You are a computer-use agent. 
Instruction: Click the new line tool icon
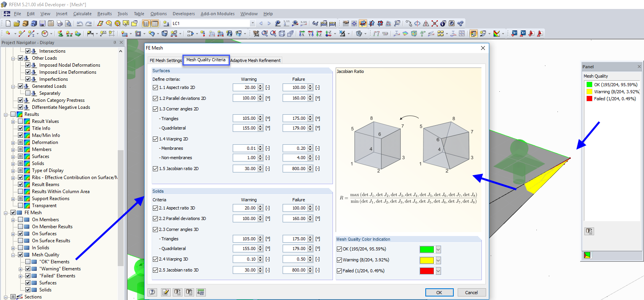[x=22, y=34]
